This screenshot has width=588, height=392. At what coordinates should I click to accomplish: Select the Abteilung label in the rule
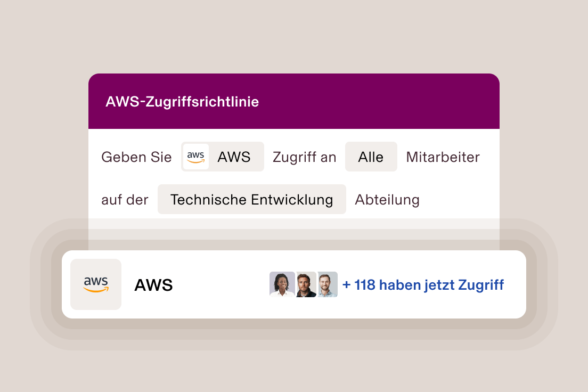point(387,199)
